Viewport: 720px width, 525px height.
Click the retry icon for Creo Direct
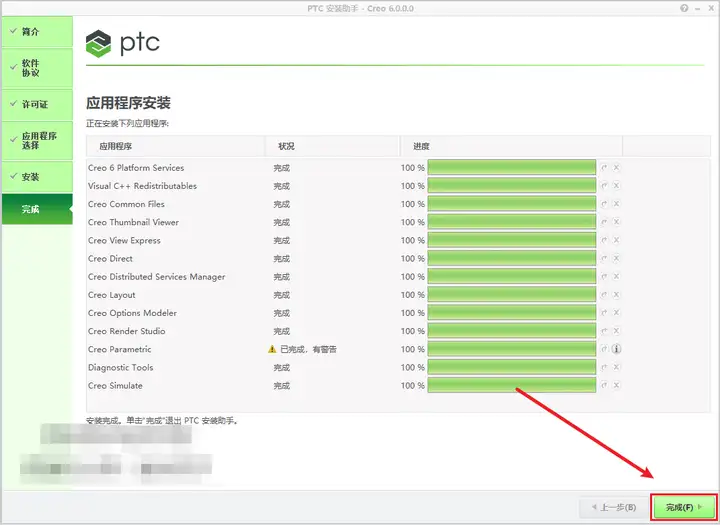click(604, 258)
